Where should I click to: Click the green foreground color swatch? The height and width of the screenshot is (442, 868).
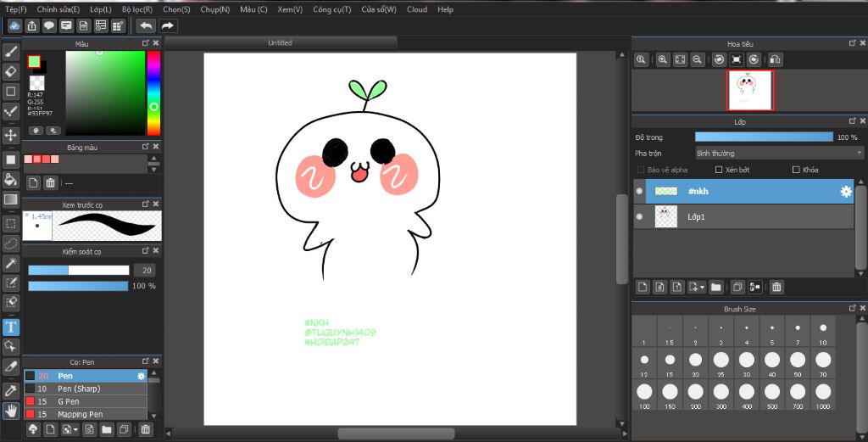34,61
